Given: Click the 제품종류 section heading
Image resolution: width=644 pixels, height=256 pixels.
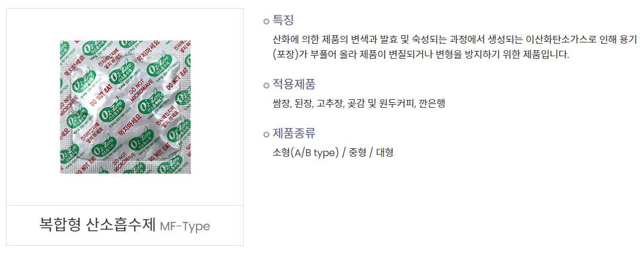Looking at the screenshot, I should pos(294,133).
